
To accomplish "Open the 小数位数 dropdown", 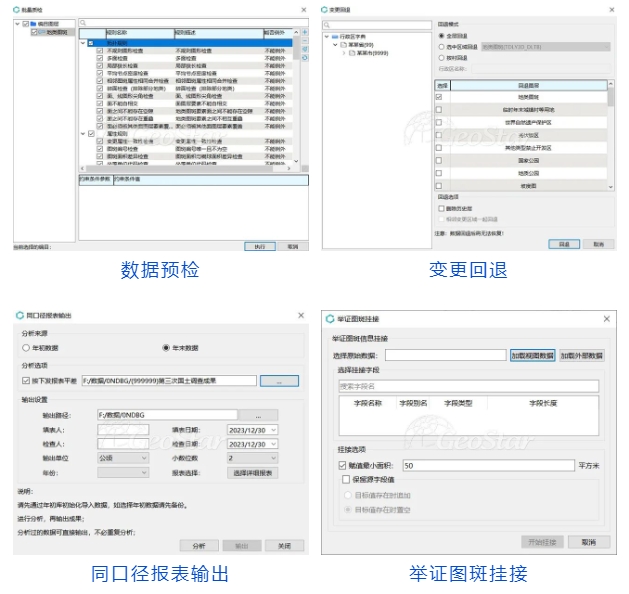I will 270,458.
